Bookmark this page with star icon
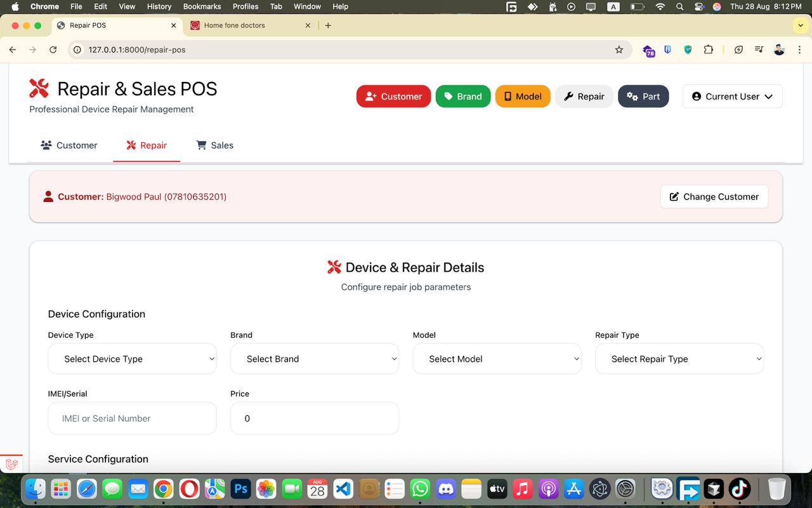This screenshot has width=812, height=508. pyautogui.click(x=619, y=50)
